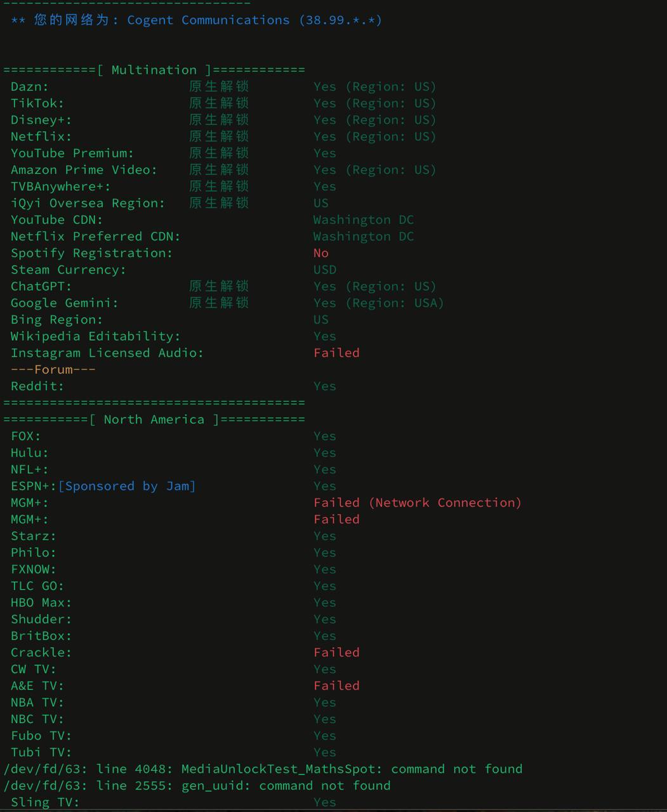
Task: Click the Instagram Licensed Audio Failed result
Action: (x=336, y=353)
